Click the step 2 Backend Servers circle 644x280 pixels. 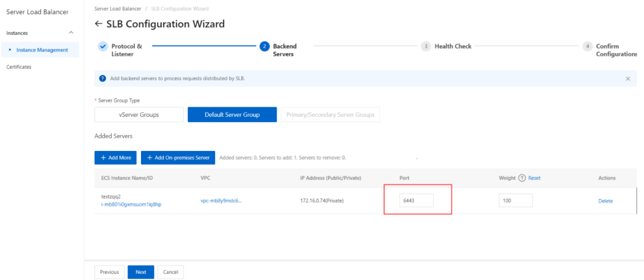click(x=264, y=46)
